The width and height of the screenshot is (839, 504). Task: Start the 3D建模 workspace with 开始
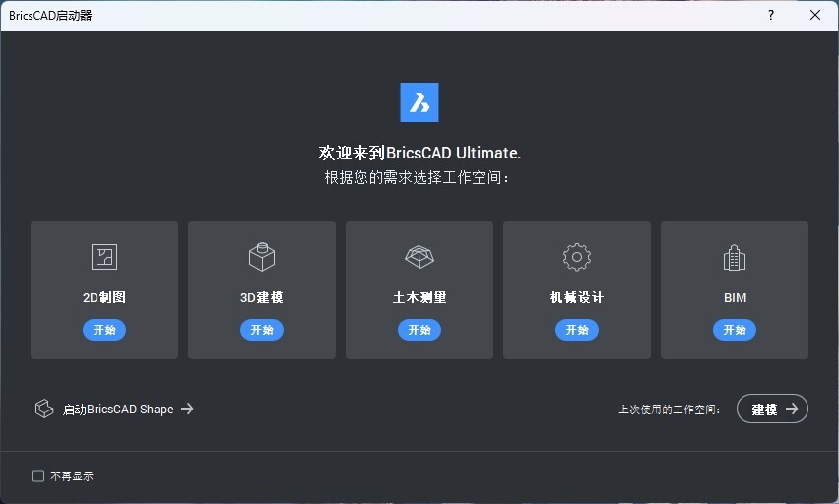262,330
